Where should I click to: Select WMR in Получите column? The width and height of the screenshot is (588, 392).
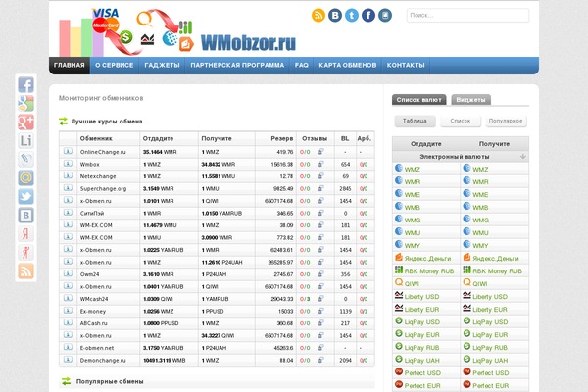tap(480, 182)
